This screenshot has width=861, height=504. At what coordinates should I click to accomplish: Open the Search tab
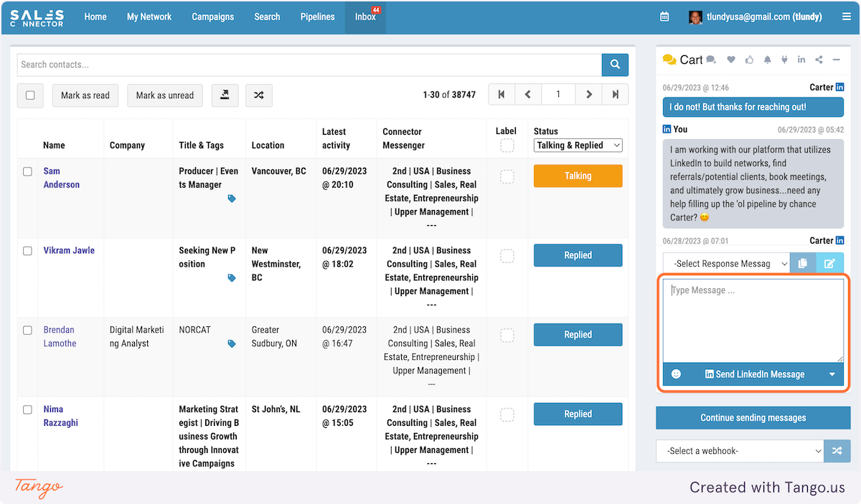point(267,16)
